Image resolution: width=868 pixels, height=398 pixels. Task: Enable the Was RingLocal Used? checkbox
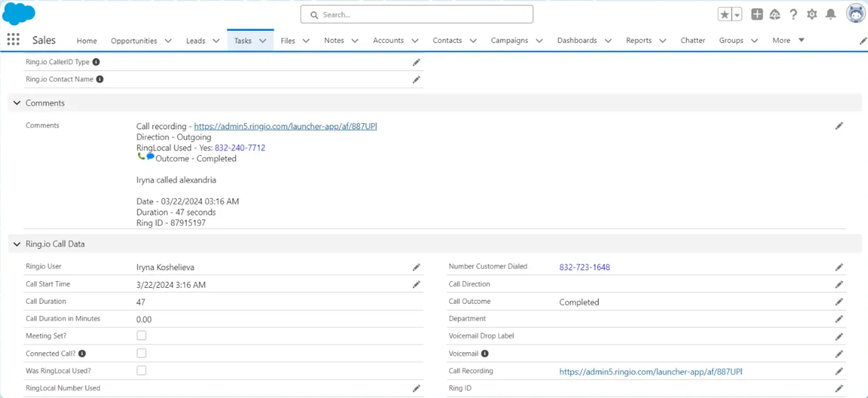[x=141, y=371]
